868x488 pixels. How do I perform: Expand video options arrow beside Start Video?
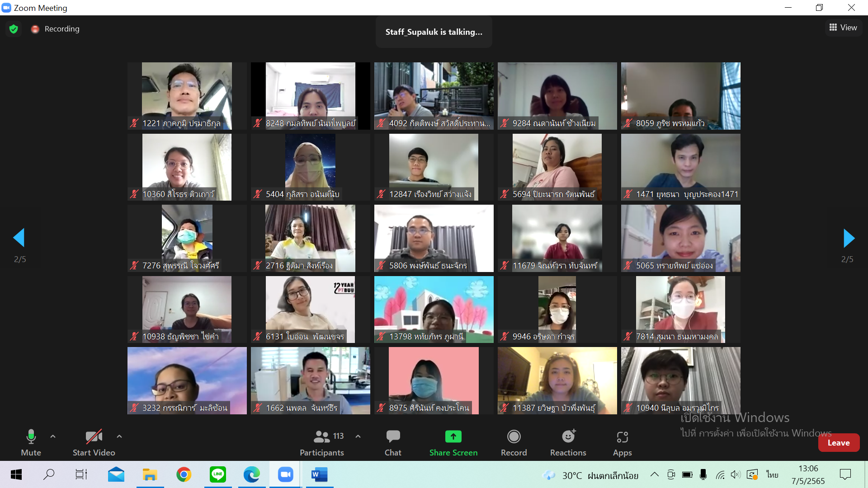click(119, 436)
